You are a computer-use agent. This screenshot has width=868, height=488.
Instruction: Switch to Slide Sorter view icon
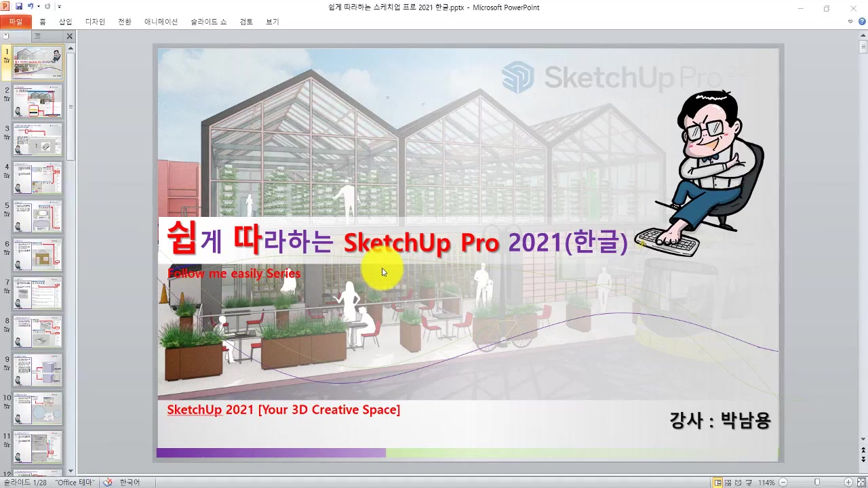click(x=730, y=483)
